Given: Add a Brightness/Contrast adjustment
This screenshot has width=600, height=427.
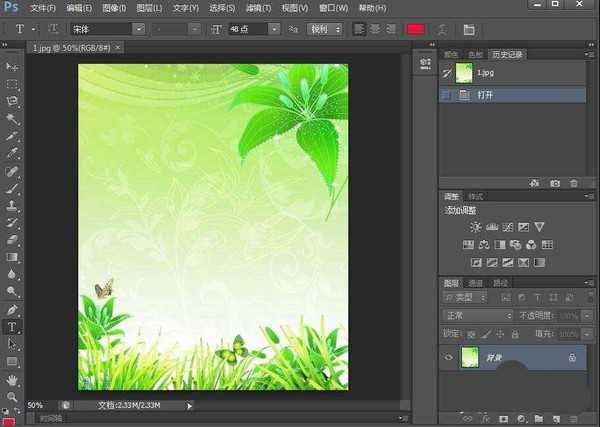Looking at the screenshot, I should [475, 227].
